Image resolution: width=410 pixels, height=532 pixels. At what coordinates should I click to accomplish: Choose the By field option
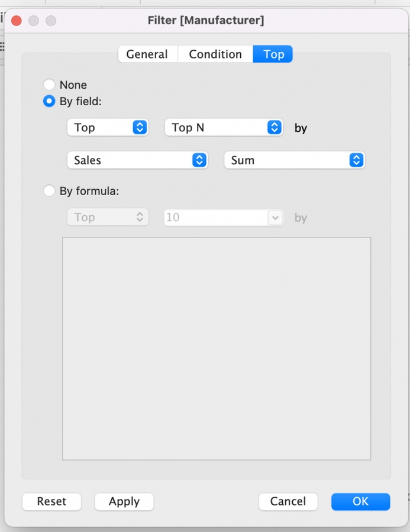[x=49, y=101]
